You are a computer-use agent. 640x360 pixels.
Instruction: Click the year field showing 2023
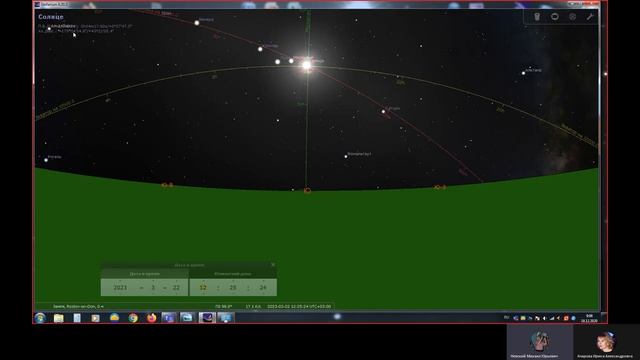click(x=120, y=288)
